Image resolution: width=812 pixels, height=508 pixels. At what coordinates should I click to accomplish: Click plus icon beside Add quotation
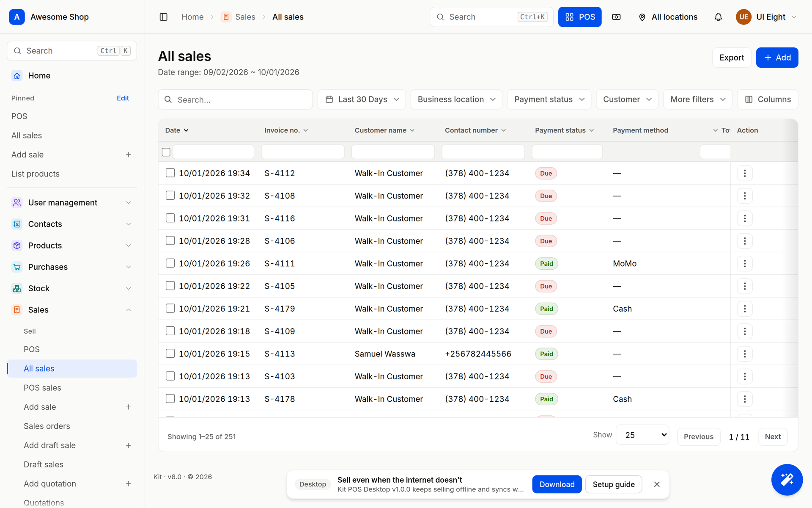tap(129, 484)
